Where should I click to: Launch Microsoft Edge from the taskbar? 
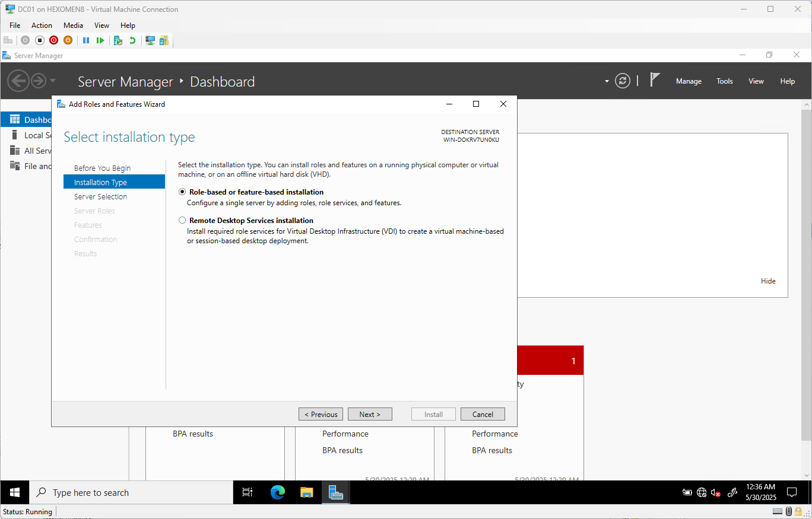pyautogui.click(x=278, y=492)
